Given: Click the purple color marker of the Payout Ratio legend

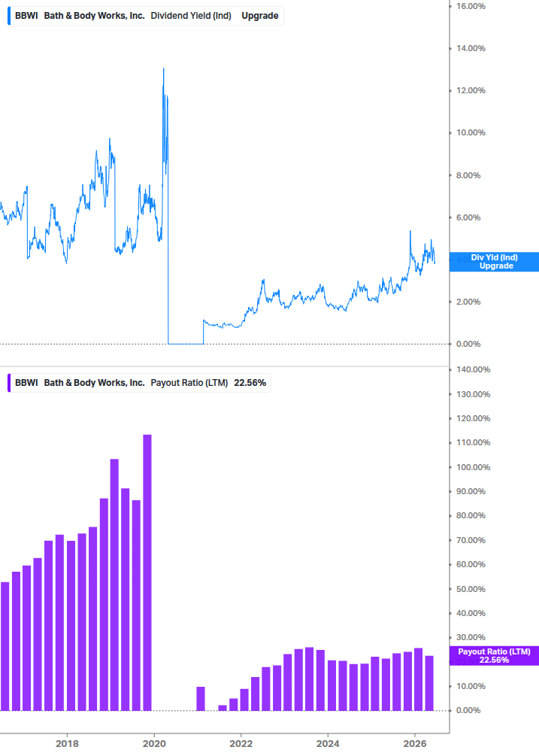Looking at the screenshot, I should click(x=9, y=383).
